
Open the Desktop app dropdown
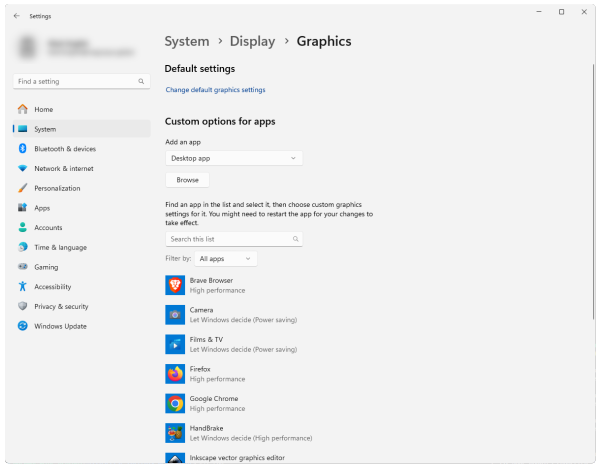coord(233,158)
